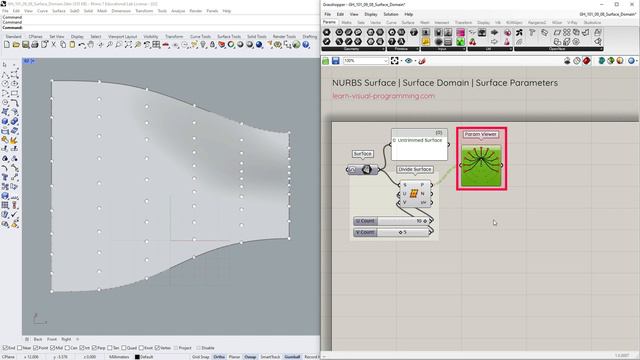
Task: Click the Save icon in Rhino toolbar
Action: tap(25, 44)
